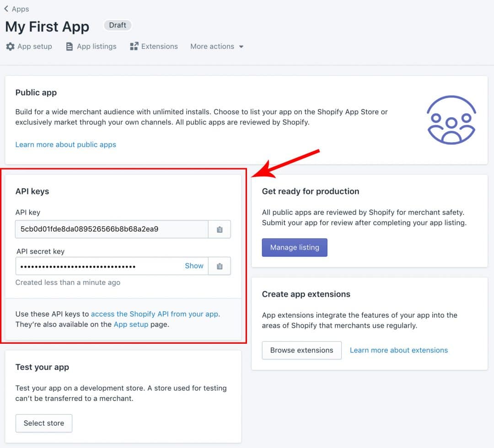494x448 pixels.
Task: Click the Browse extensions button
Action: click(x=301, y=350)
